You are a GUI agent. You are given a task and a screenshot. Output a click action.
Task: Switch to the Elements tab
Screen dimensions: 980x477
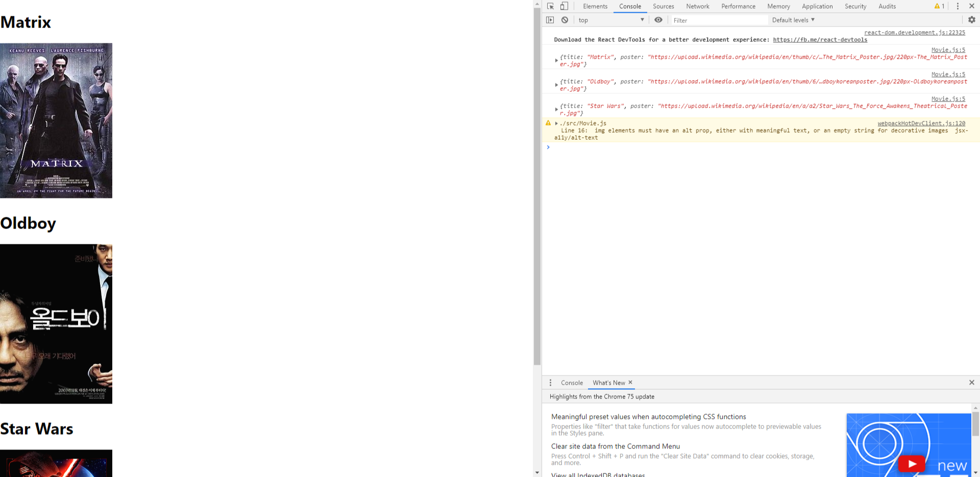click(595, 6)
